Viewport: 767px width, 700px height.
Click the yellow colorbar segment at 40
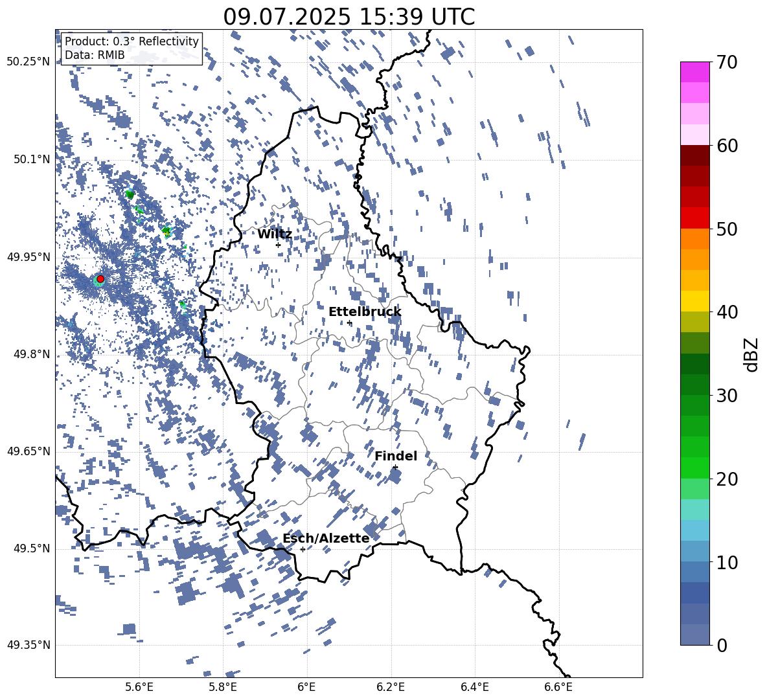695,301
